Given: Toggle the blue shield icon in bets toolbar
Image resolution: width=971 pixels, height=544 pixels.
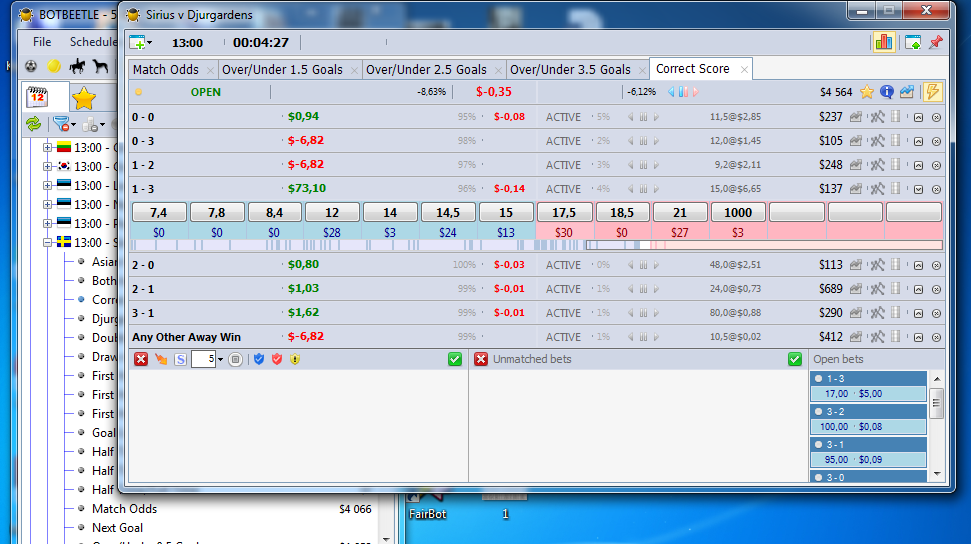Looking at the screenshot, I should (x=257, y=359).
